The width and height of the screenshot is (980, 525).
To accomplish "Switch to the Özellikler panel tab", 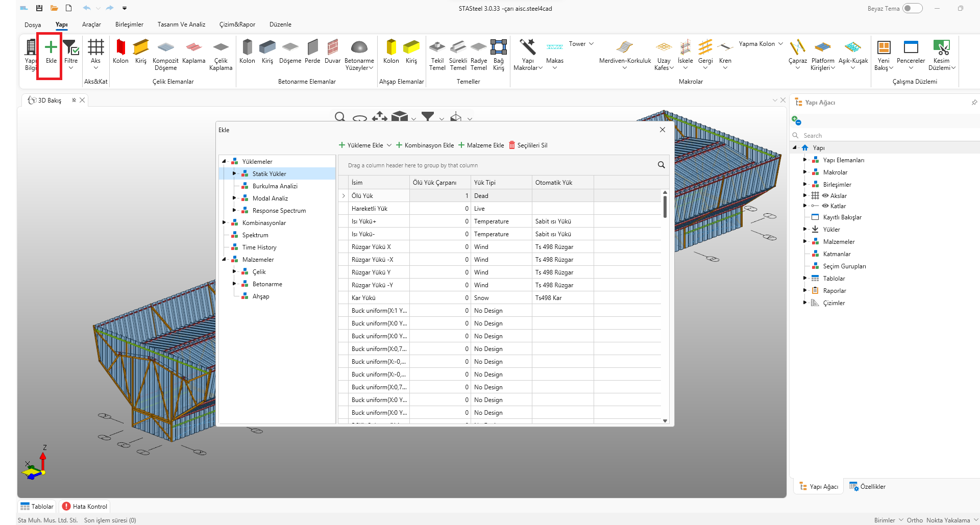I will pos(868,487).
